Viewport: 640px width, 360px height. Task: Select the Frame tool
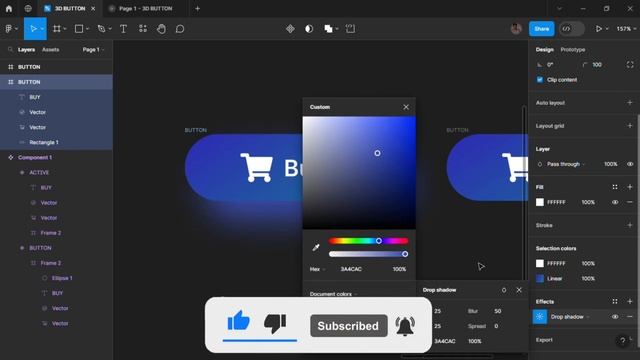(x=57, y=29)
